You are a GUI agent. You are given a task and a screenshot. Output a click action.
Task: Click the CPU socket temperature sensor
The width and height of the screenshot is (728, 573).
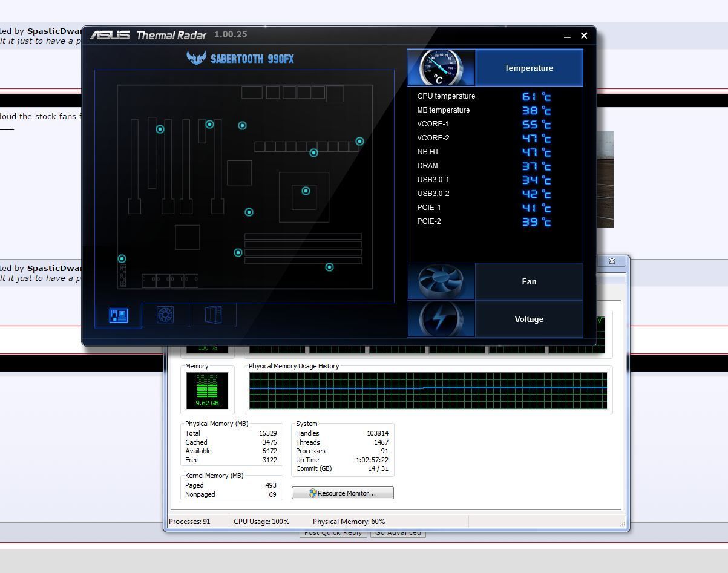pos(306,191)
